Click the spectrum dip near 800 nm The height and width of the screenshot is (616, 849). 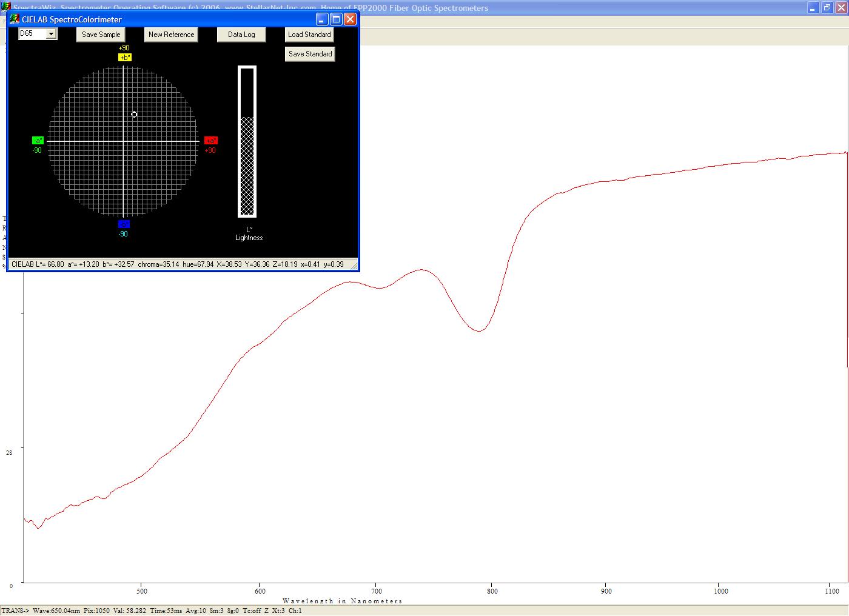click(x=479, y=331)
